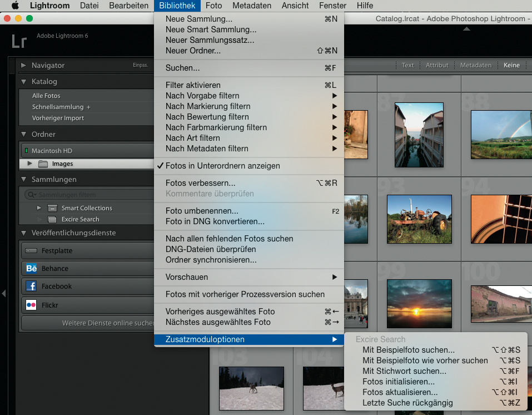
Task: Click Weitere Dienste online suchen button
Action: tap(89, 323)
